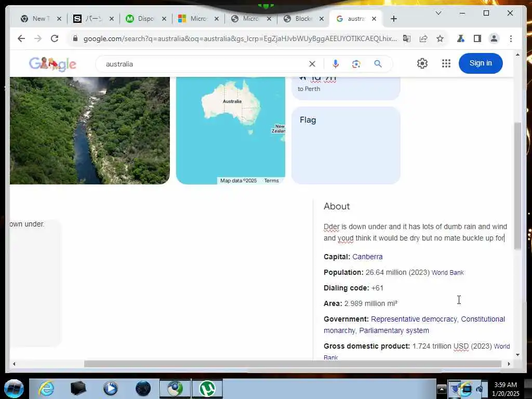This screenshot has width=532, height=399.
Task: Open the Australia map thumbnail
Action: tap(231, 130)
